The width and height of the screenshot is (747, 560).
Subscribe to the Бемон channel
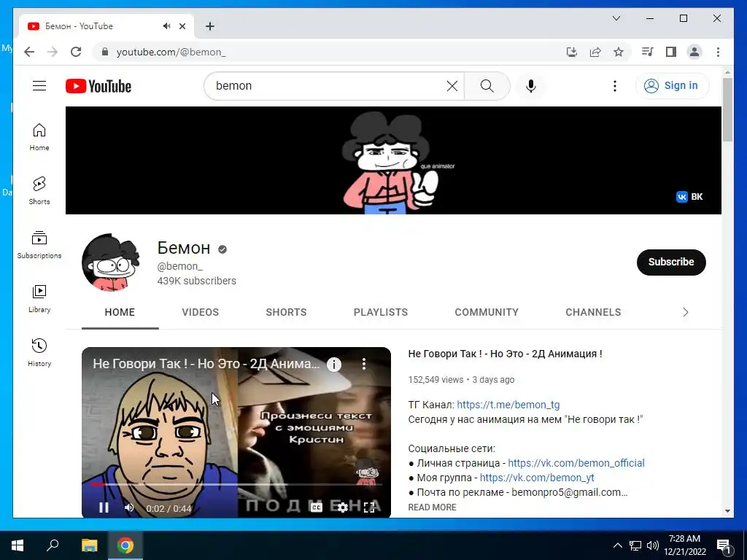(x=671, y=262)
